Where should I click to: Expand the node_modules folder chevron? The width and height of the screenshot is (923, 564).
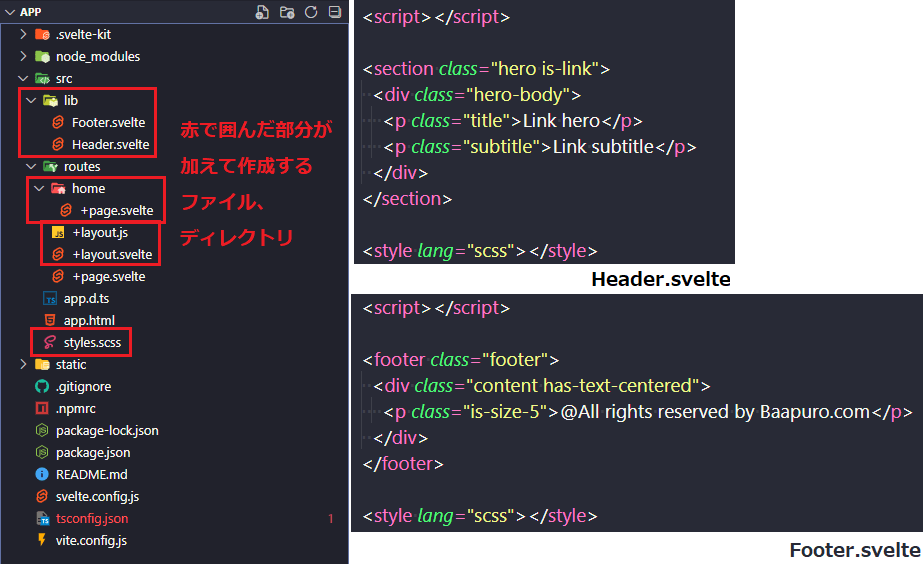tap(23, 56)
